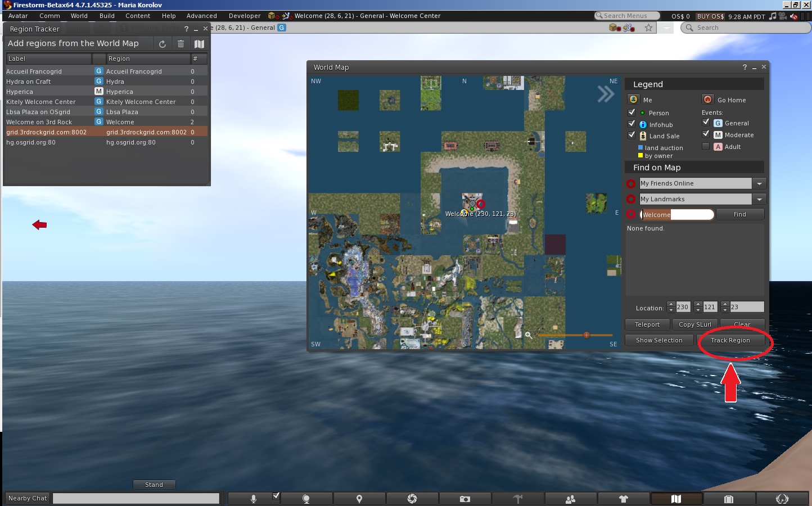
Task: Show my location with the Me icon
Action: [x=634, y=100]
